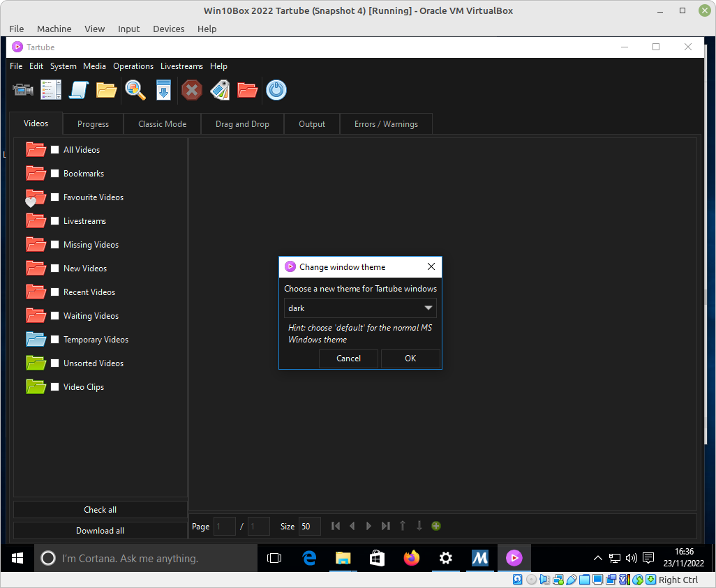Click the add video camera toolbar icon
Viewport: 716px width, 588px height.
23,90
